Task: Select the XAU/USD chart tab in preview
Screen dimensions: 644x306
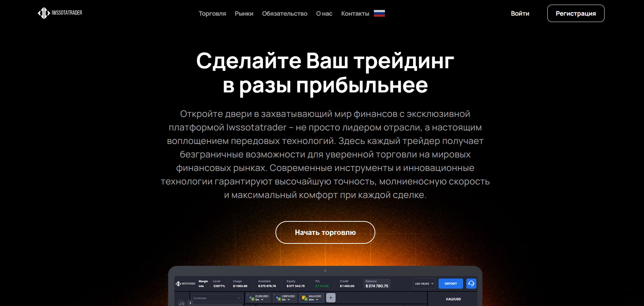Action: 312,298
